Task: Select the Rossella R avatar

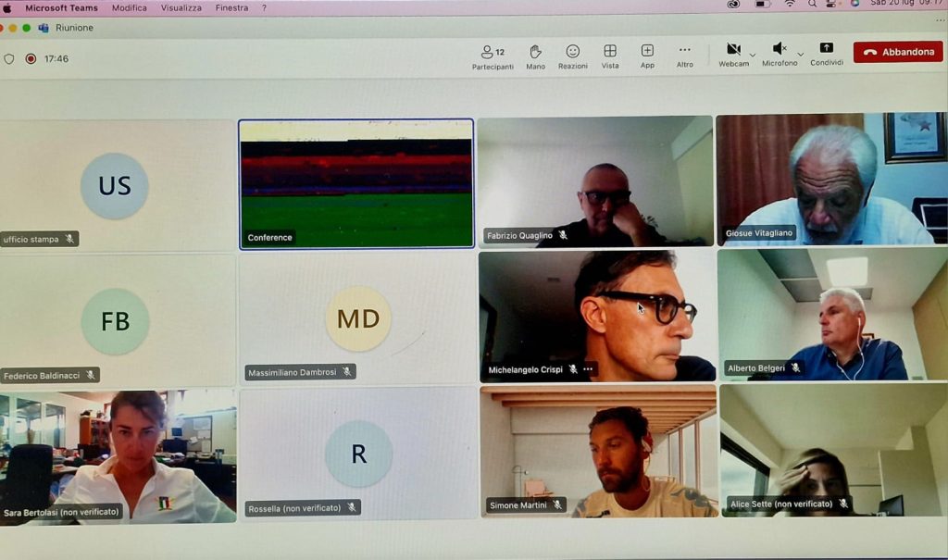Action: (x=358, y=454)
